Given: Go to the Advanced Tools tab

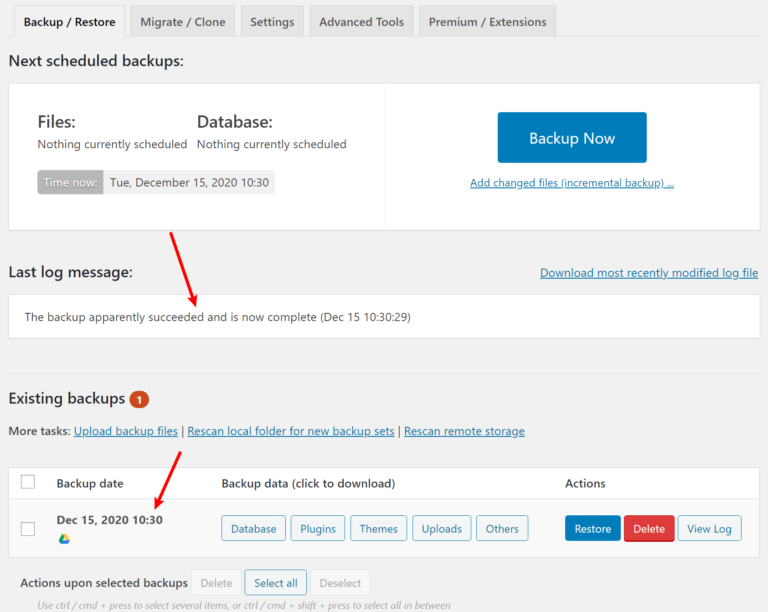Looking at the screenshot, I should tap(361, 22).
